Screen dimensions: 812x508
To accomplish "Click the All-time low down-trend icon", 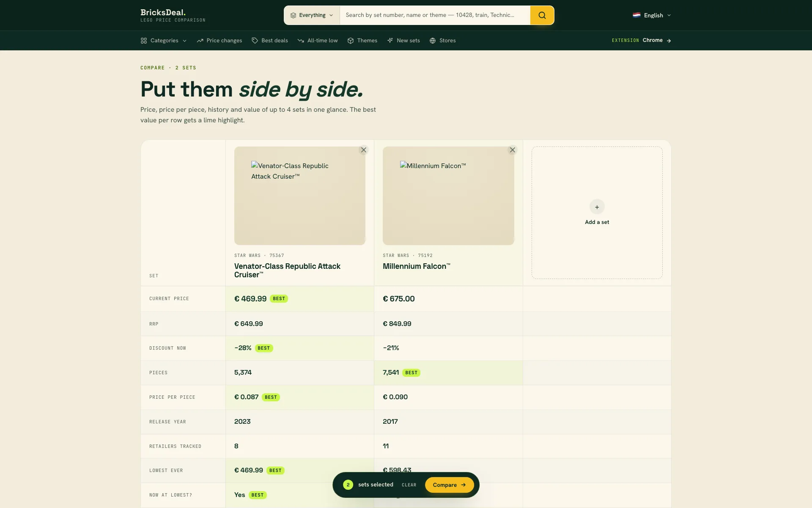I will (x=301, y=41).
